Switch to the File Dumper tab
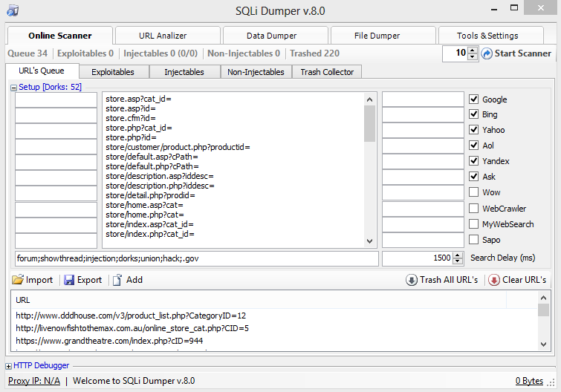The width and height of the screenshot is (561, 392). pos(383,36)
